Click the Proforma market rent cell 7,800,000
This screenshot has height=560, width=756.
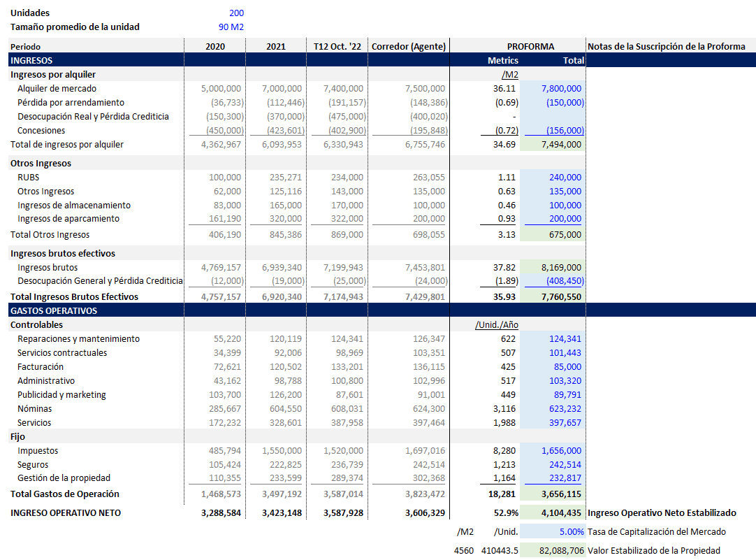point(561,89)
